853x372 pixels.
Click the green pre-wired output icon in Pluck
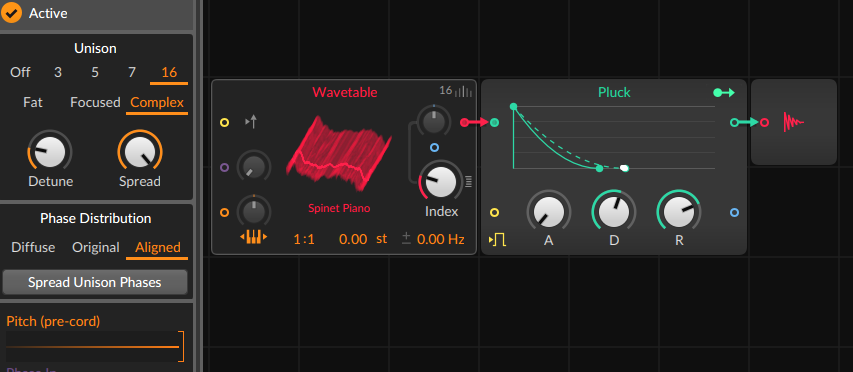pyautogui.click(x=724, y=93)
